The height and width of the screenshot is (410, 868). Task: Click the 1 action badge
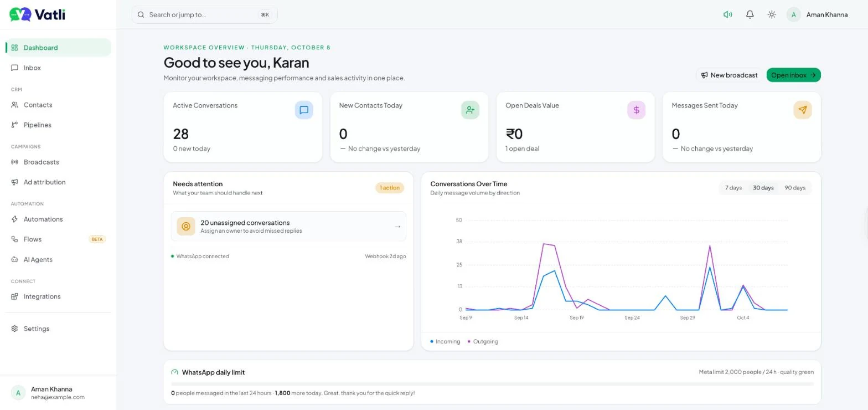pos(390,188)
